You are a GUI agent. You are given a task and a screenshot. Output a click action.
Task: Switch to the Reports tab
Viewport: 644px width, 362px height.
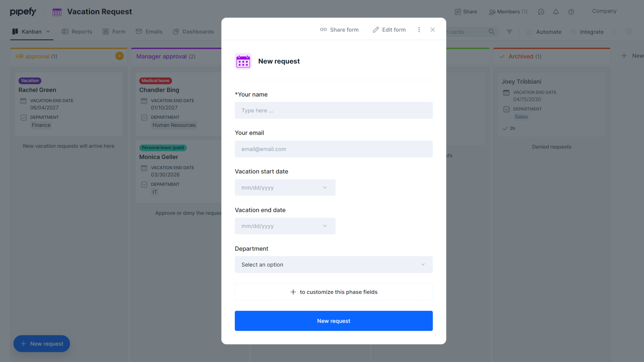click(x=82, y=31)
